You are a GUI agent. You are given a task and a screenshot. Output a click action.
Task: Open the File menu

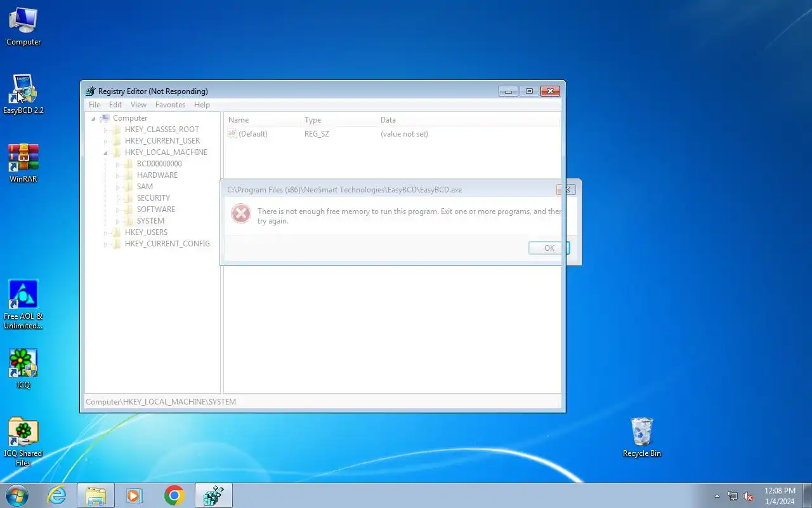(x=95, y=105)
